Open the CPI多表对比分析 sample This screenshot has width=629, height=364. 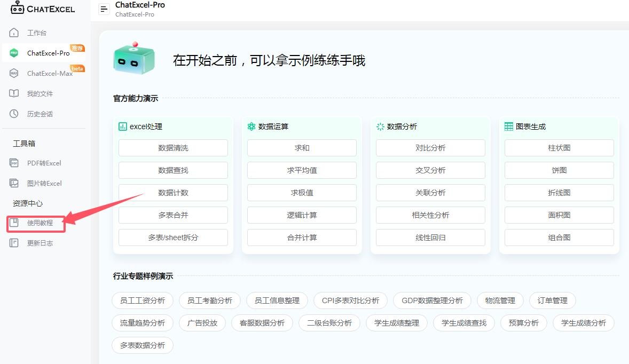(350, 300)
